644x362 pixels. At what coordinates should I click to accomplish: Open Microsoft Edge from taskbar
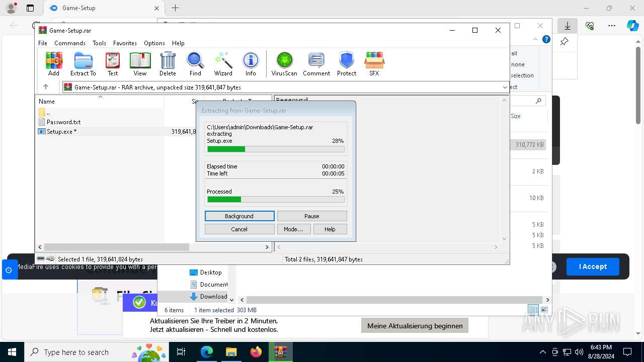(207, 352)
